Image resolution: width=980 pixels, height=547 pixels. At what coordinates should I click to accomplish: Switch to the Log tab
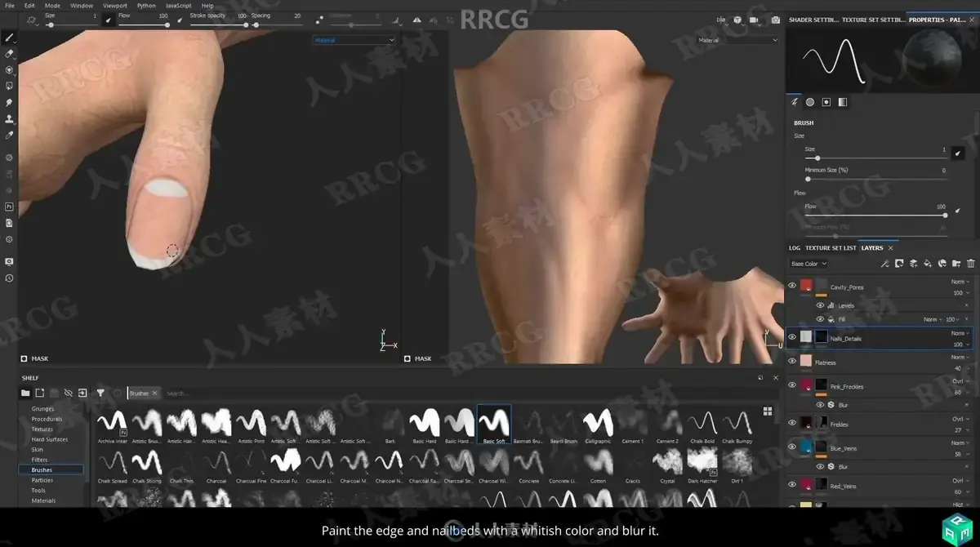(x=795, y=247)
